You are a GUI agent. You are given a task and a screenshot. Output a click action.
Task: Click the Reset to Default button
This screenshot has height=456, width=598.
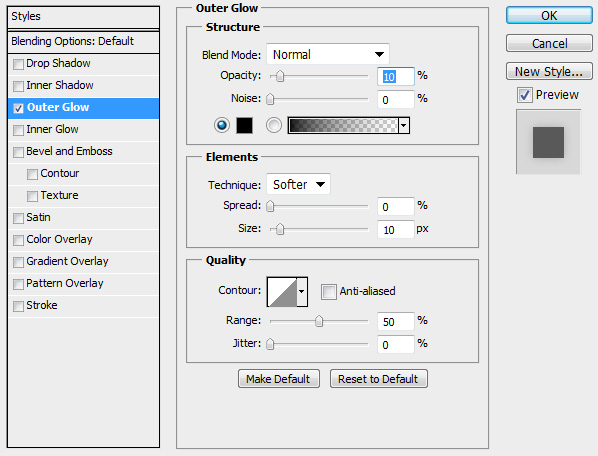coord(378,379)
